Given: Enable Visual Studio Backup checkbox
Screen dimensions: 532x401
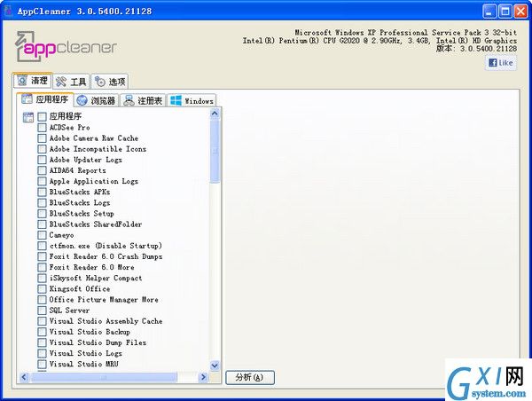Looking at the screenshot, I should 42,332.
